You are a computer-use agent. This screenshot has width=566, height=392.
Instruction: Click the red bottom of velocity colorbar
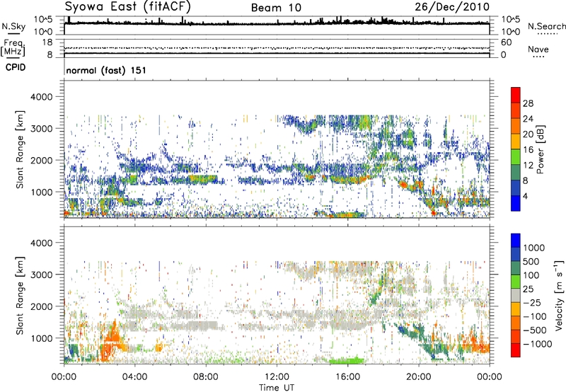click(516, 350)
